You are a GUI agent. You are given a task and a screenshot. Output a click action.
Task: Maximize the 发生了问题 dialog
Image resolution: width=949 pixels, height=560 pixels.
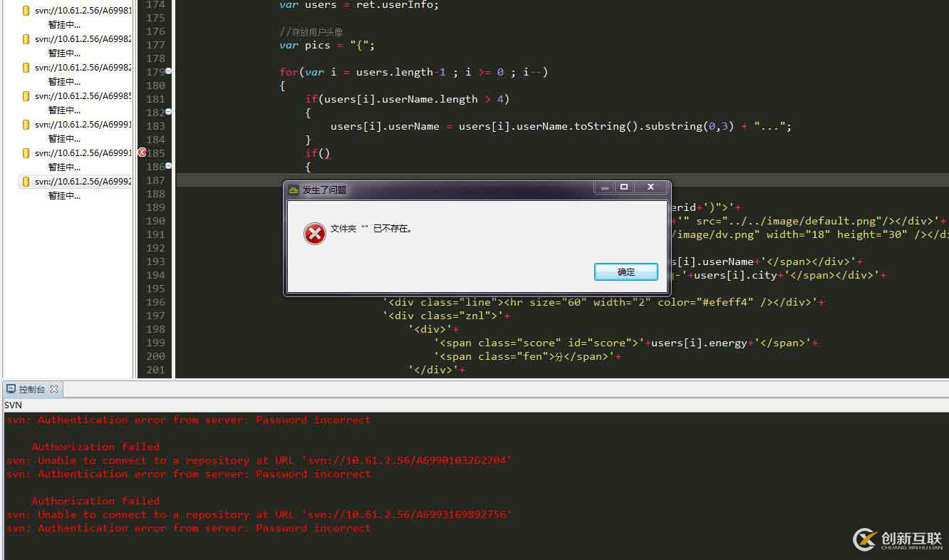[624, 187]
